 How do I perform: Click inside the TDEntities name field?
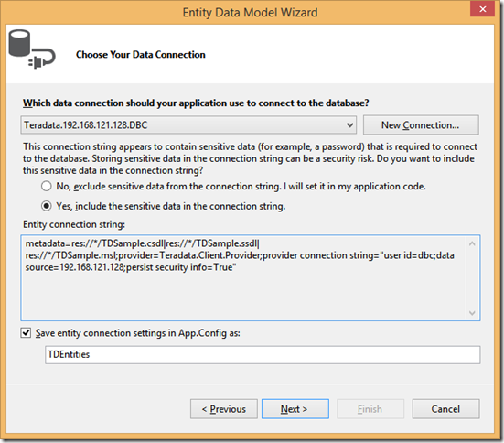point(263,355)
